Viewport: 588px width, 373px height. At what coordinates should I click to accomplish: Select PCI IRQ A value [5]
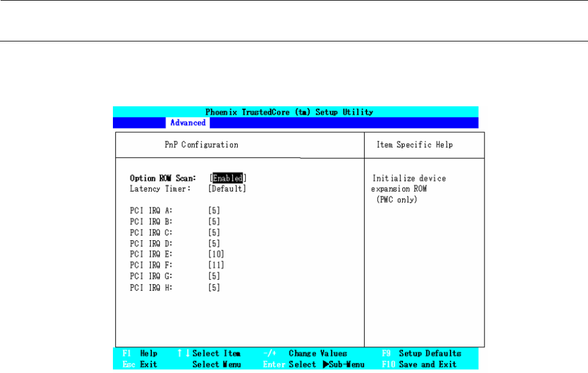(x=214, y=211)
